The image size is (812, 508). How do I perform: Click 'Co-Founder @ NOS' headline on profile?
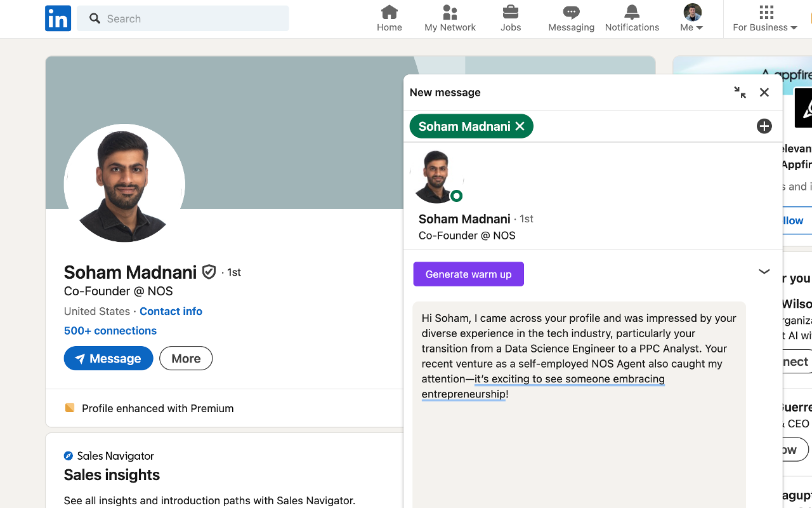119,291
